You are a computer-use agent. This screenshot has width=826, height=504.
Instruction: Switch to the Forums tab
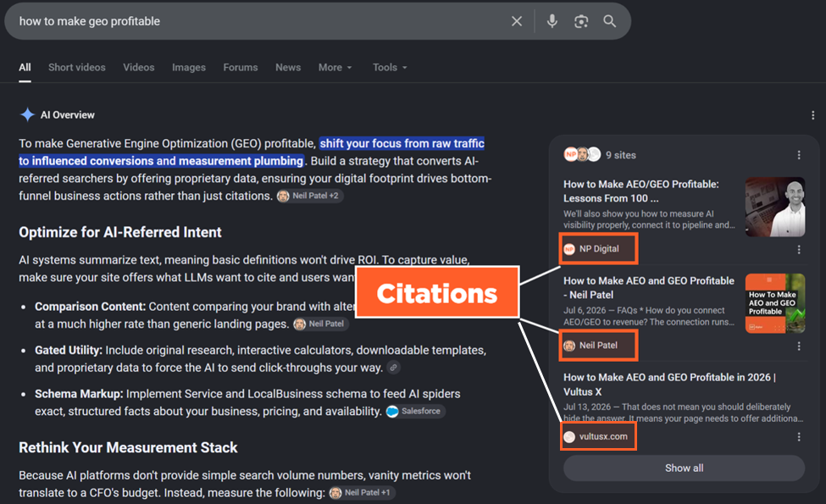click(x=241, y=68)
